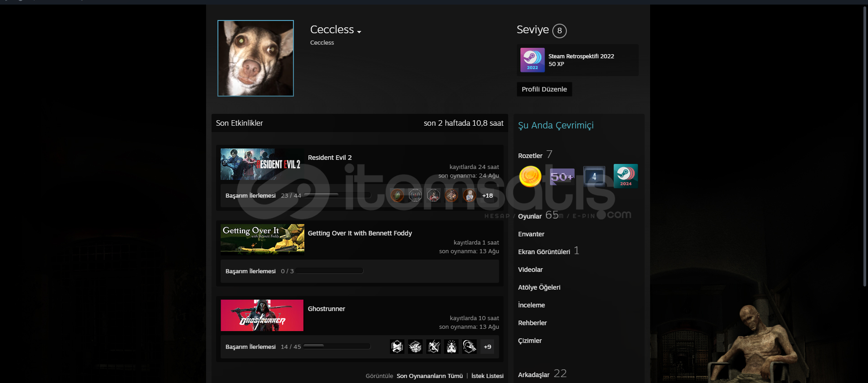Open the Rehberler guides page
This screenshot has height=383, width=868.
point(532,323)
